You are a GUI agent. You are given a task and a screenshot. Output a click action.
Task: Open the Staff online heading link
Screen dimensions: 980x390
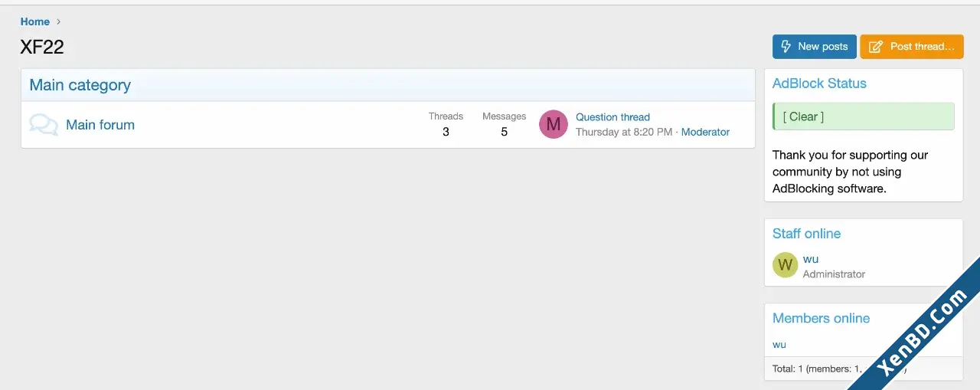[x=806, y=234]
